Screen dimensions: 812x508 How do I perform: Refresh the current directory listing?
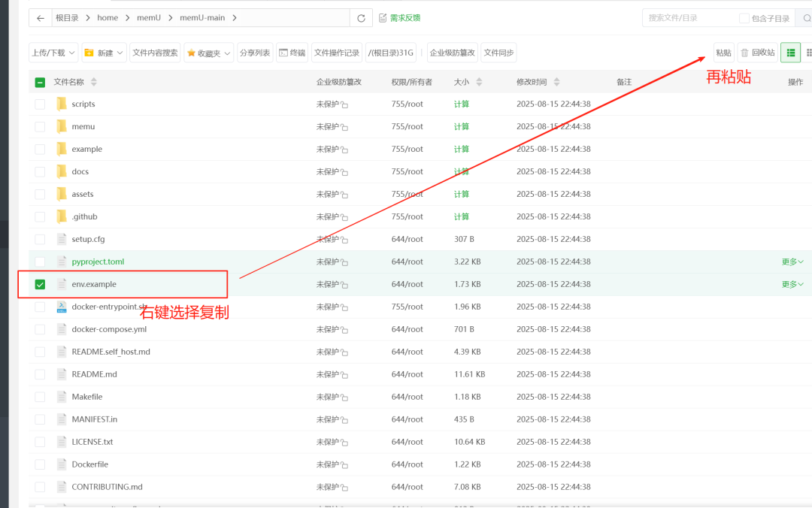[362, 18]
